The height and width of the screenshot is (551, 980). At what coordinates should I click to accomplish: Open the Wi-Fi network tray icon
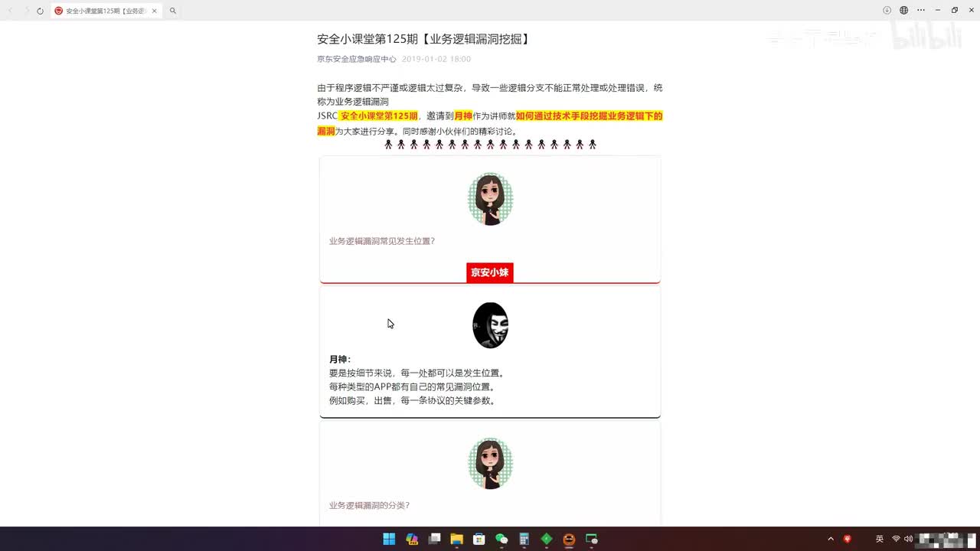click(896, 539)
